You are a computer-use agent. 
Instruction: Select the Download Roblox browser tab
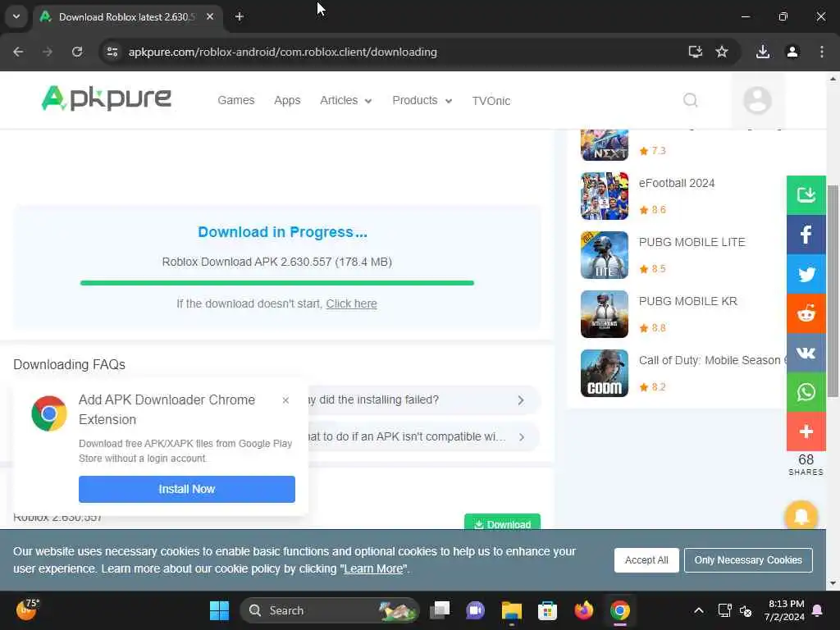point(127,16)
